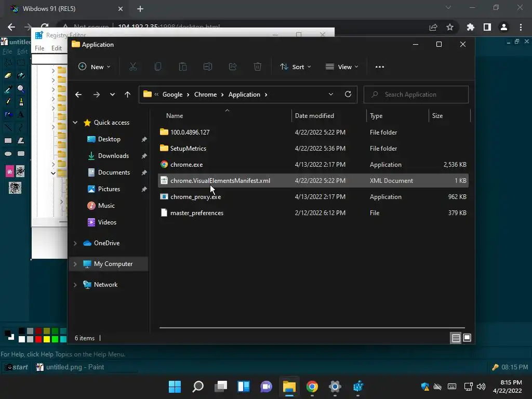The image size is (532, 399).
Task: Select the Brush tool in Paint
Action: pyautogui.click(x=21, y=101)
